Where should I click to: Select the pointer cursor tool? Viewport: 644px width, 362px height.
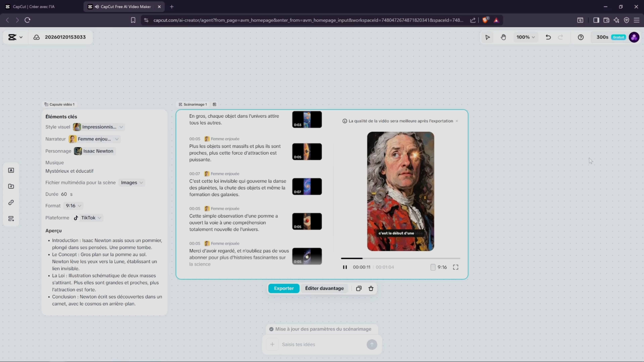[488, 37]
